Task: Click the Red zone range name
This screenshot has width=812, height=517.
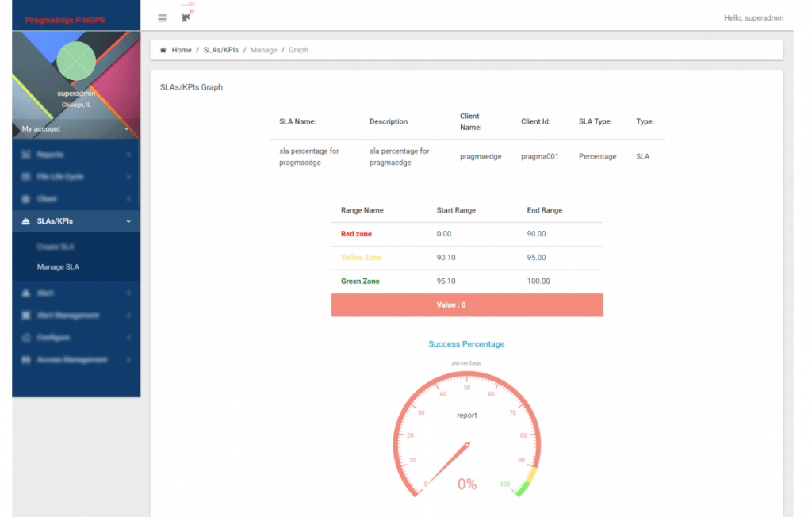Action: 356,234
